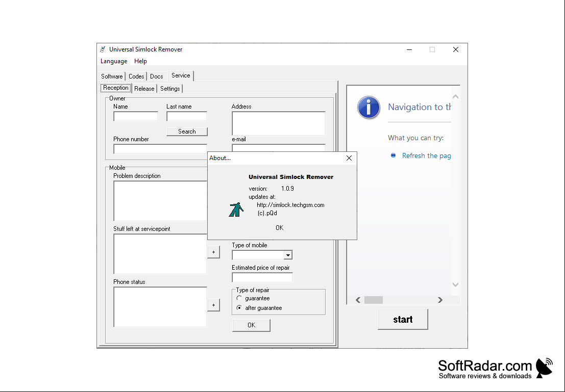Switch to the Docs tab
This screenshot has width=565, height=392.
point(156,76)
